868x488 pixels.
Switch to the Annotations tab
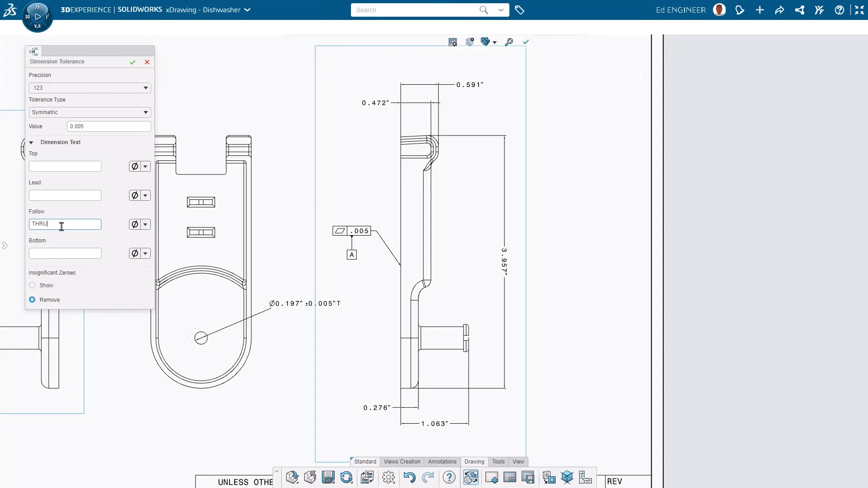[x=442, y=462]
